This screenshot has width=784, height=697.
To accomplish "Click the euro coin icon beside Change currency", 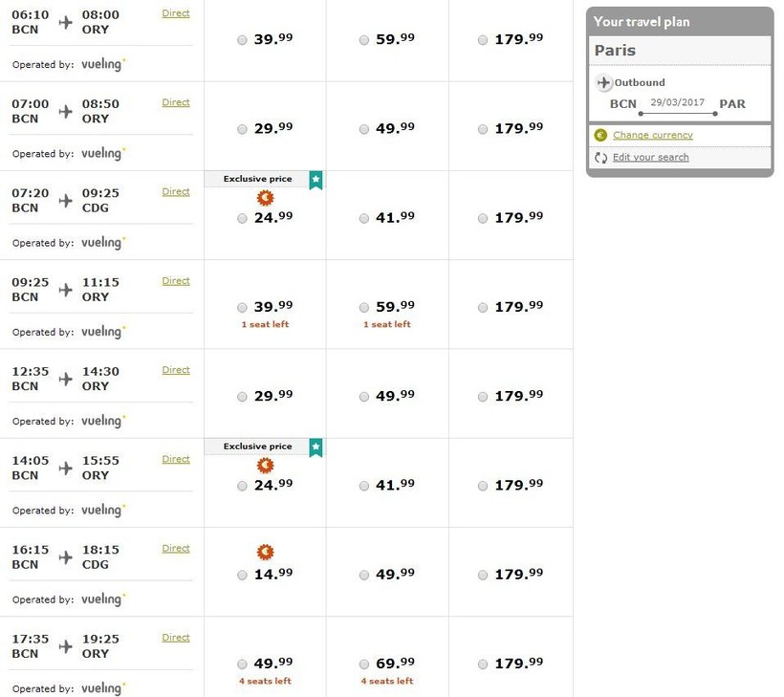I will coord(600,135).
